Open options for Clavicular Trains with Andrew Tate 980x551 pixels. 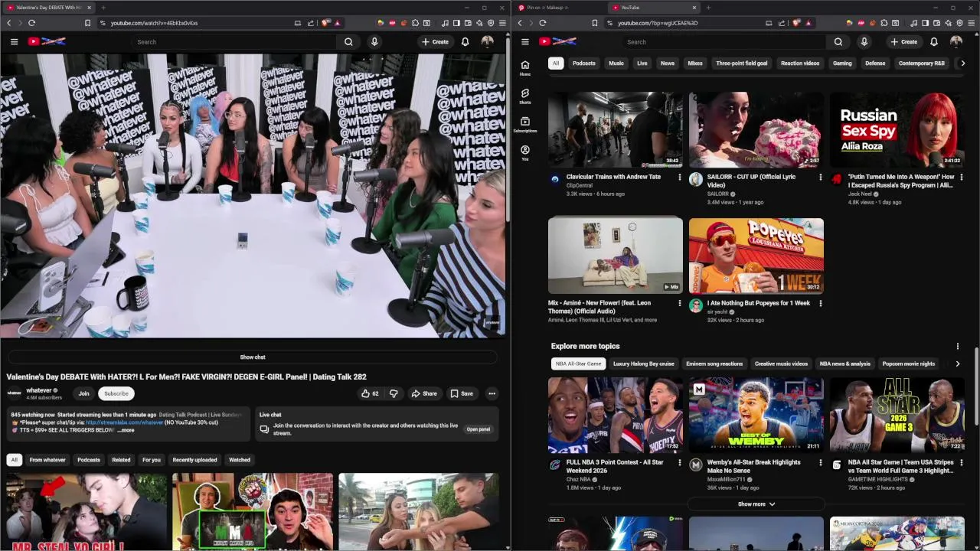coord(679,177)
